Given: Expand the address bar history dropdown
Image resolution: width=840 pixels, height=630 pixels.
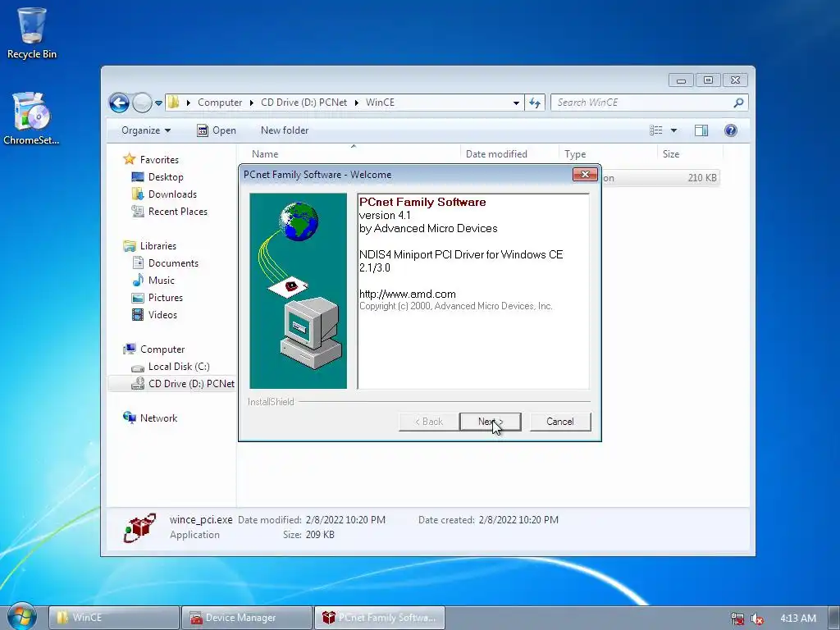Looking at the screenshot, I should pyautogui.click(x=516, y=103).
